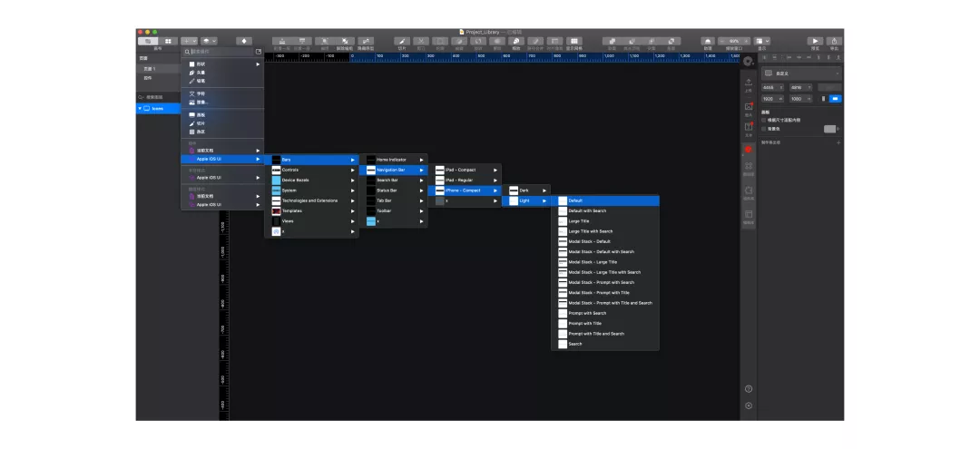Click the Create Symbol diamond icon
Screen dimensions: 980x449
[244, 41]
